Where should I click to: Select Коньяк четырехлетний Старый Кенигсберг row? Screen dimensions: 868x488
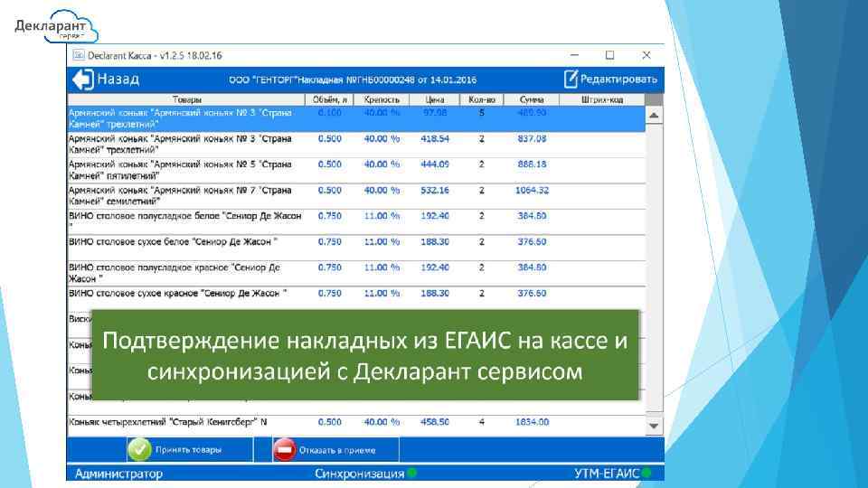356,426
